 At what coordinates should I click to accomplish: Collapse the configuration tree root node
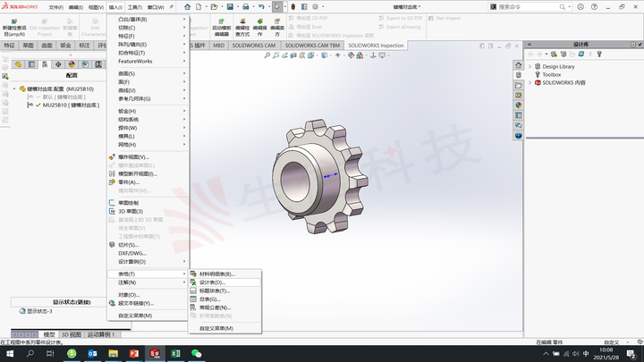(x=14, y=88)
